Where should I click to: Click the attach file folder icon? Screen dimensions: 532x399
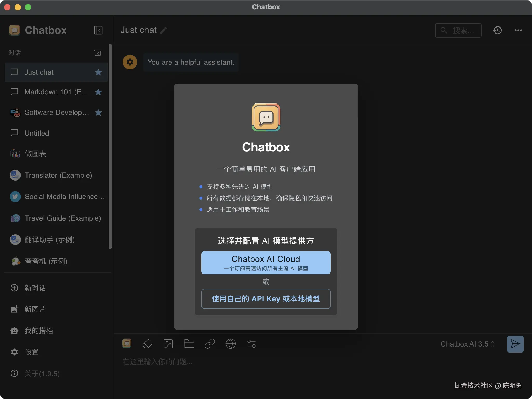pyautogui.click(x=189, y=344)
